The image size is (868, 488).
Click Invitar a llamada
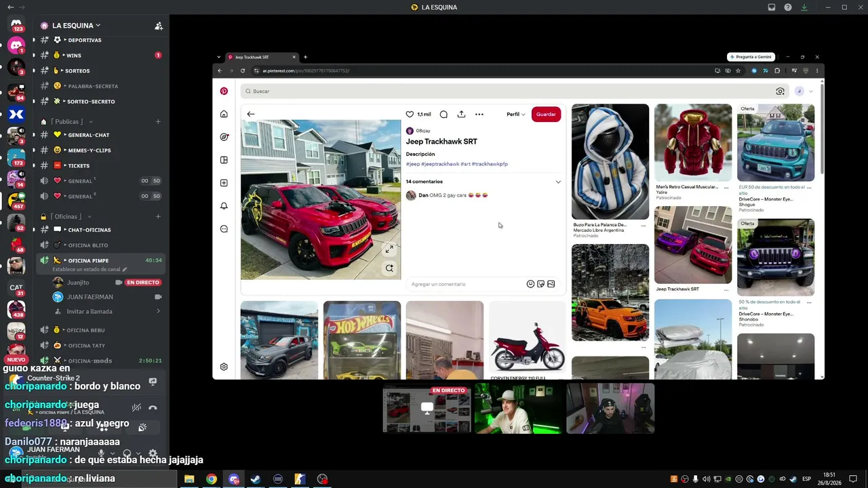pyautogui.click(x=90, y=312)
